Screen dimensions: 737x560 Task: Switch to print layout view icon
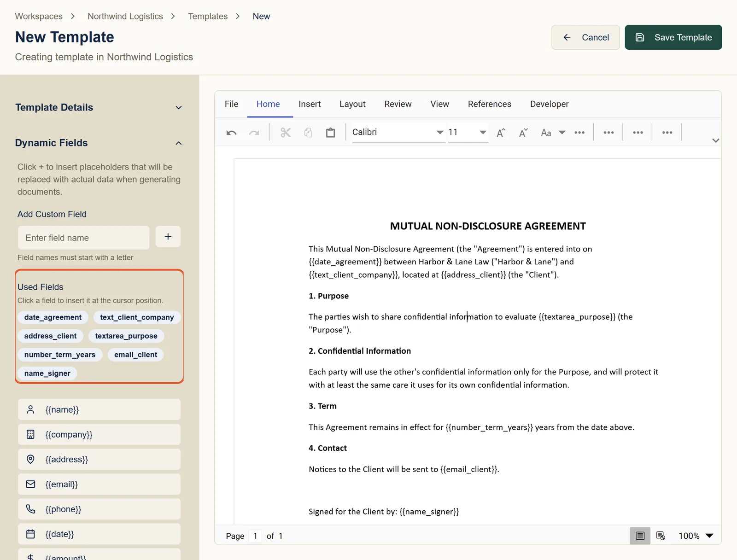(x=640, y=536)
